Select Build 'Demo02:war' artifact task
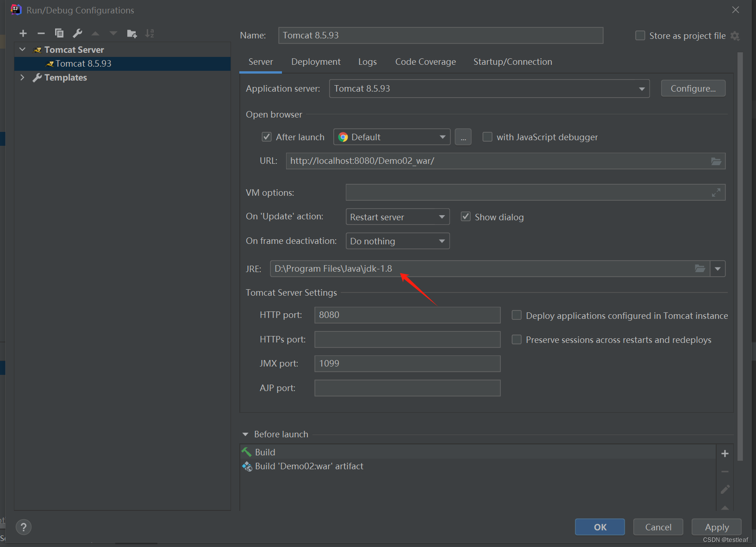Viewport: 756px width, 547px height. (478, 466)
